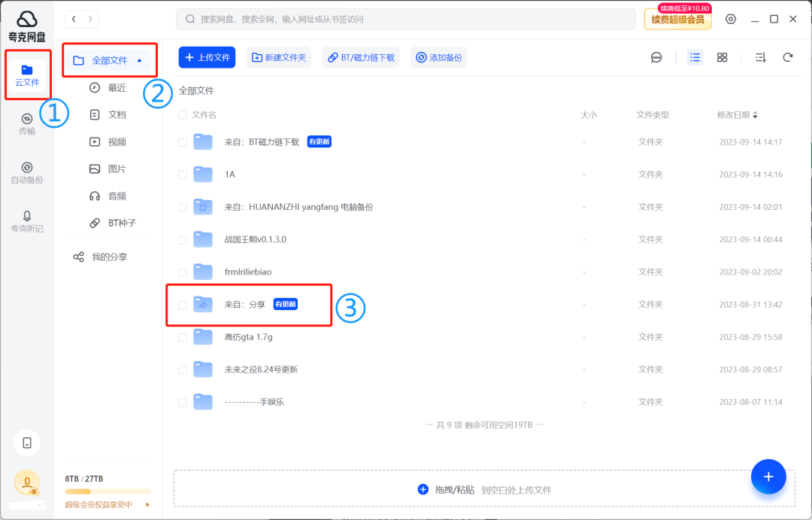812x520 pixels.
Task: Switch to grid view layout
Action: (x=722, y=56)
